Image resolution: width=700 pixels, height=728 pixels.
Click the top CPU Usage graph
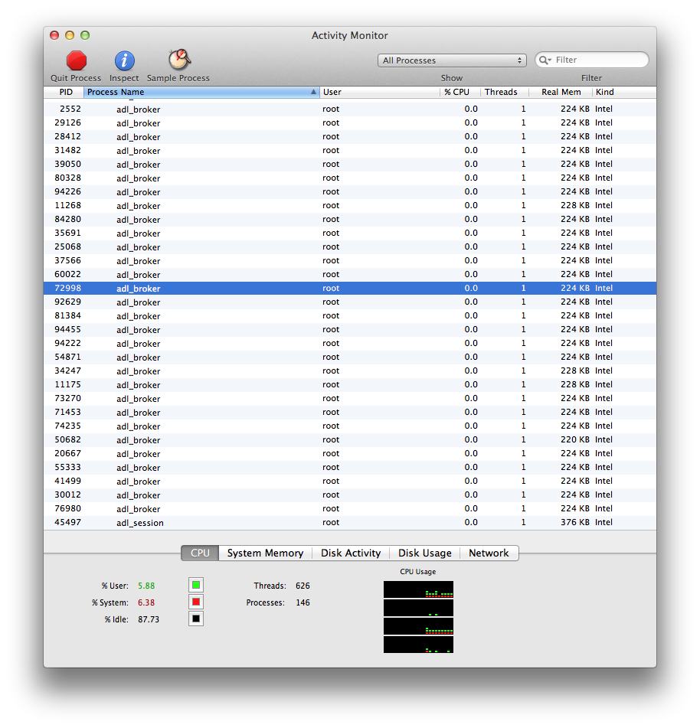pyautogui.click(x=418, y=589)
